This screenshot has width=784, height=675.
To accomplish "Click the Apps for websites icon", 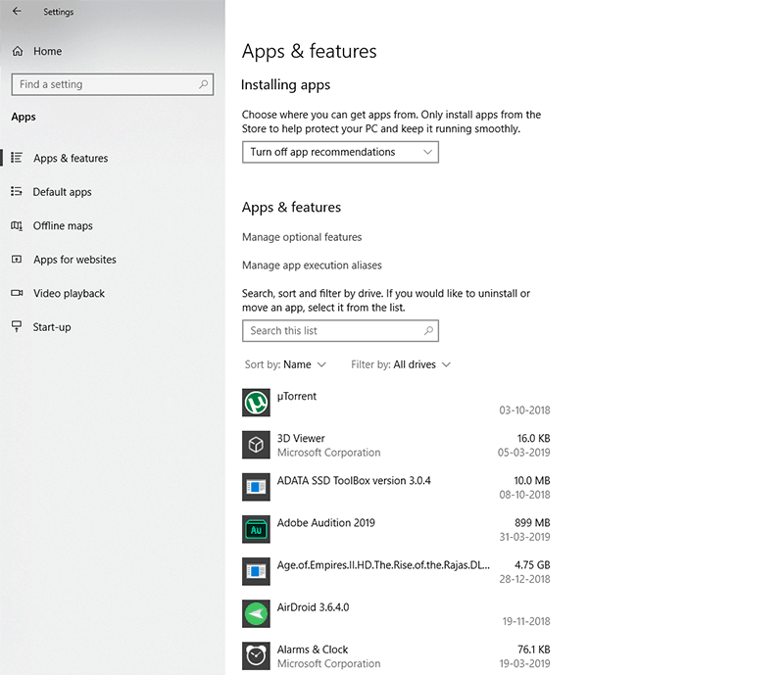I will 17,259.
